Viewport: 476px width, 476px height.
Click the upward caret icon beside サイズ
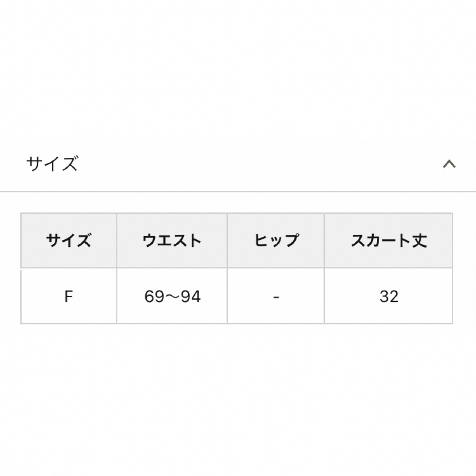(449, 164)
